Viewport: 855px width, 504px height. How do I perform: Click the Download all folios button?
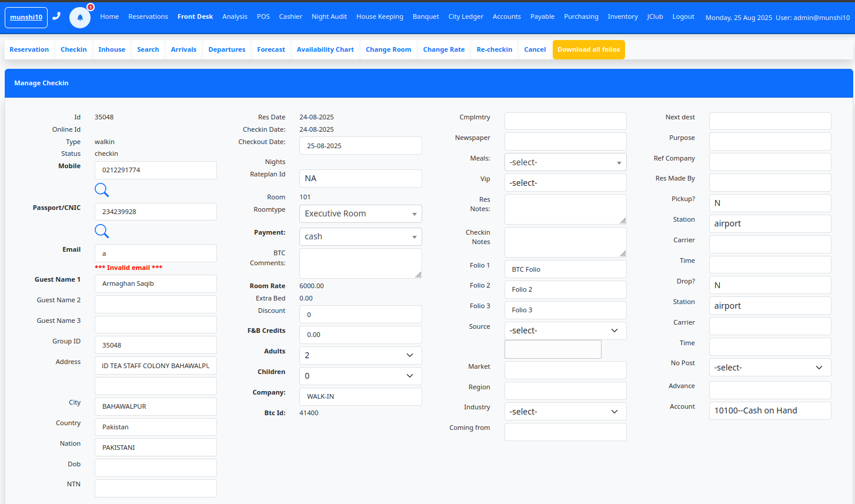pos(589,49)
